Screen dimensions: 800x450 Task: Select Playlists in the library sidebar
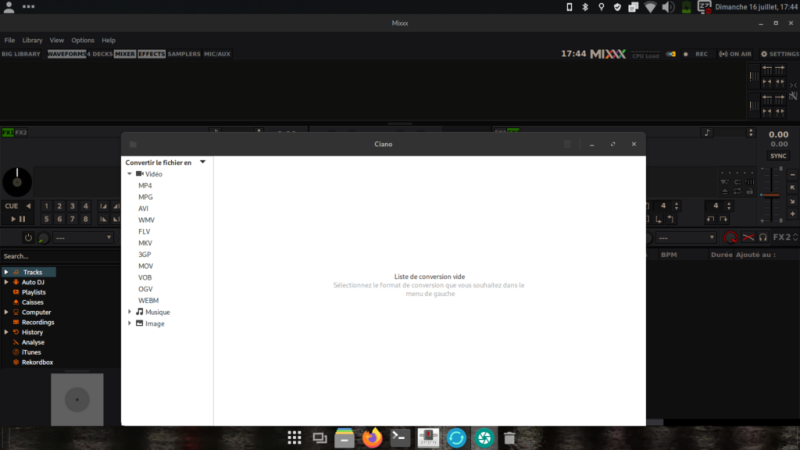tap(34, 292)
